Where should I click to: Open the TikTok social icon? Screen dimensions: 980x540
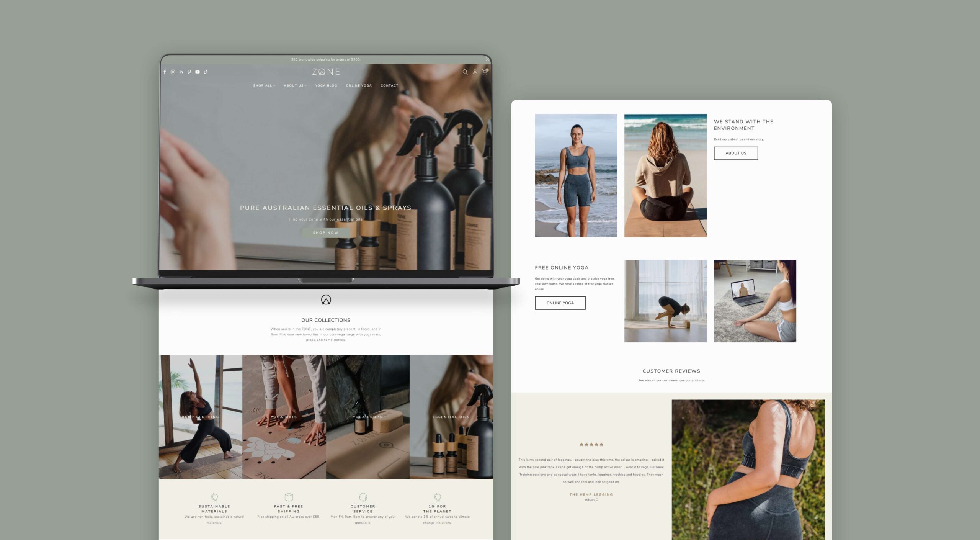point(206,72)
